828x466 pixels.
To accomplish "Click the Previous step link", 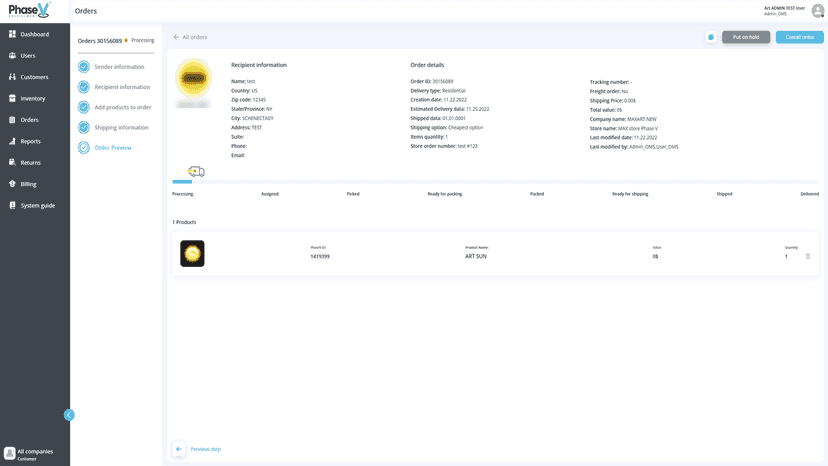I will pyautogui.click(x=205, y=449).
